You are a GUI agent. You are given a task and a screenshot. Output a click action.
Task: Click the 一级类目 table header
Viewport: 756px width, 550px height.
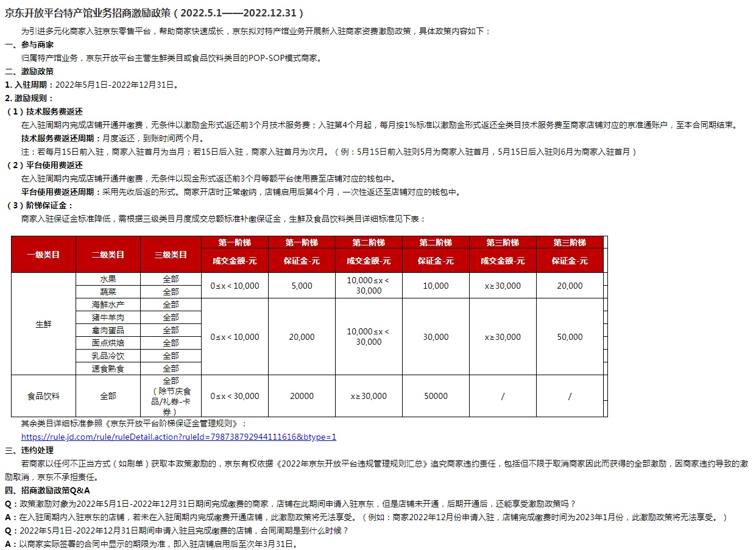point(44,255)
